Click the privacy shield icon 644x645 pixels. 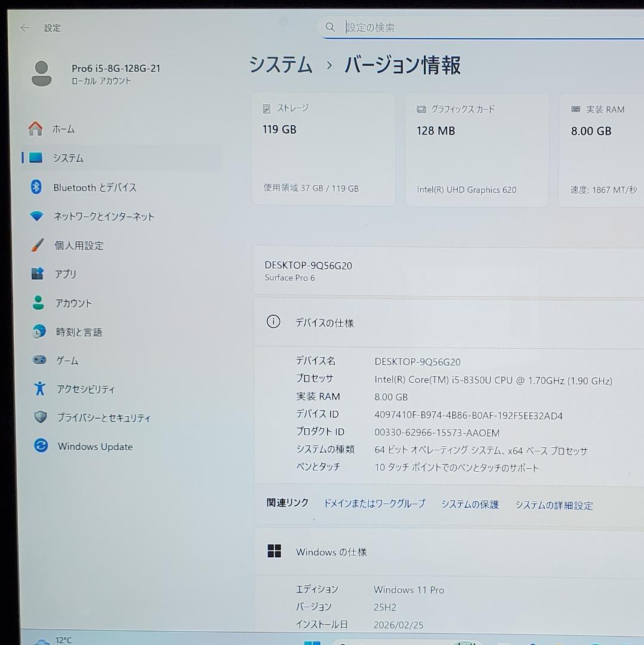tap(40, 417)
